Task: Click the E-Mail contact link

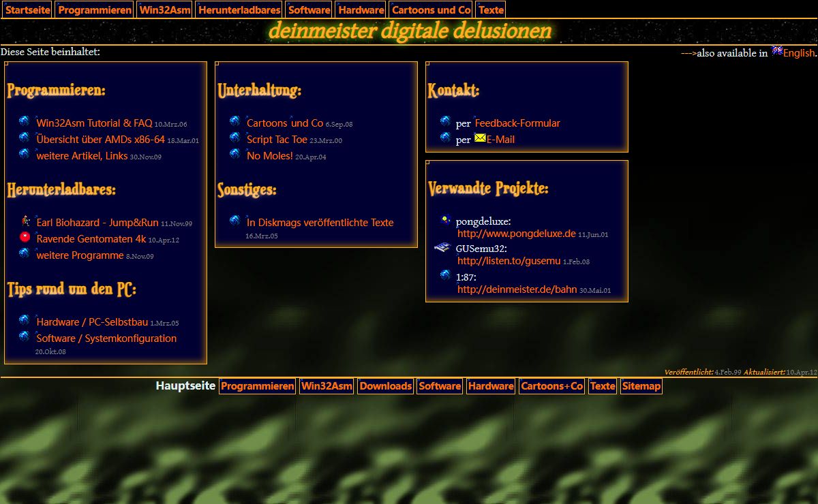Action: tap(500, 140)
